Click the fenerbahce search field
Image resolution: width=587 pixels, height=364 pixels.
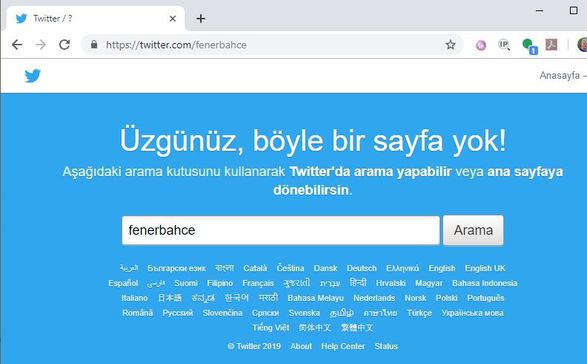(281, 230)
